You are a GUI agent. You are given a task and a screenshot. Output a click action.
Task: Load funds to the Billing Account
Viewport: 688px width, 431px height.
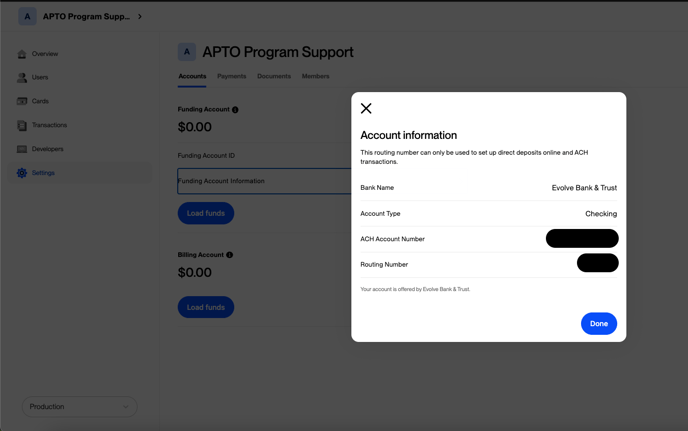pos(206,307)
